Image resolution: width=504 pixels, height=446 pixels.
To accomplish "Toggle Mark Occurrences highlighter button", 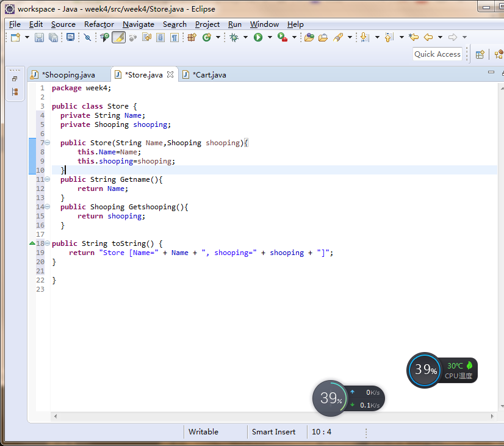I will [118, 37].
